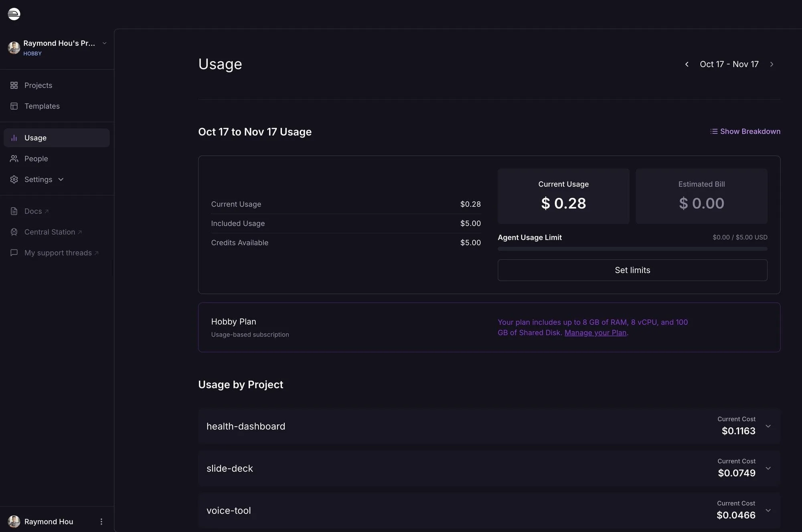Click the support threads chat icon
The width and height of the screenshot is (802, 532).
click(14, 253)
